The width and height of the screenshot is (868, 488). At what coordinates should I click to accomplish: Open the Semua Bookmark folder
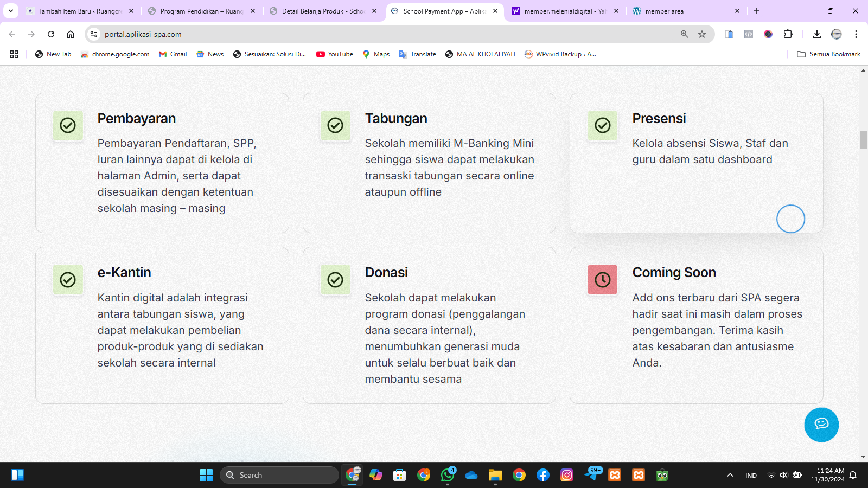pyautogui.click(x=828, y=54)
